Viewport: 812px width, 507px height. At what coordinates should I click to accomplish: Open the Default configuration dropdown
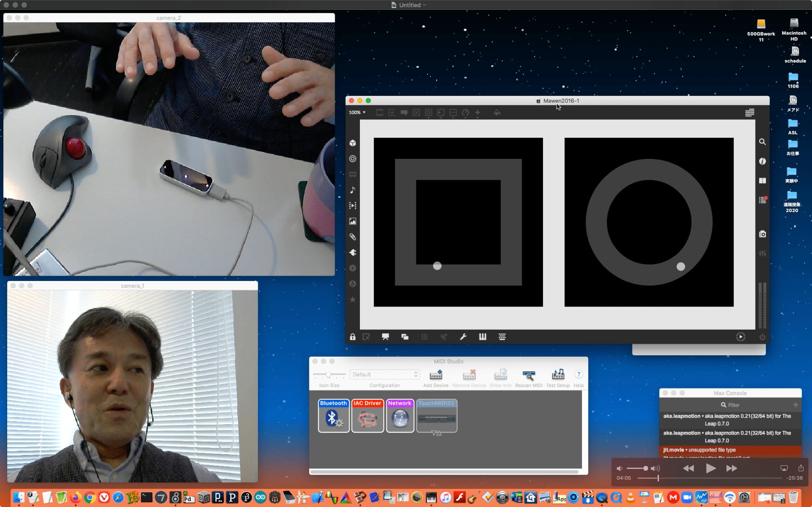pyautogui.click(x=385, y=375)
